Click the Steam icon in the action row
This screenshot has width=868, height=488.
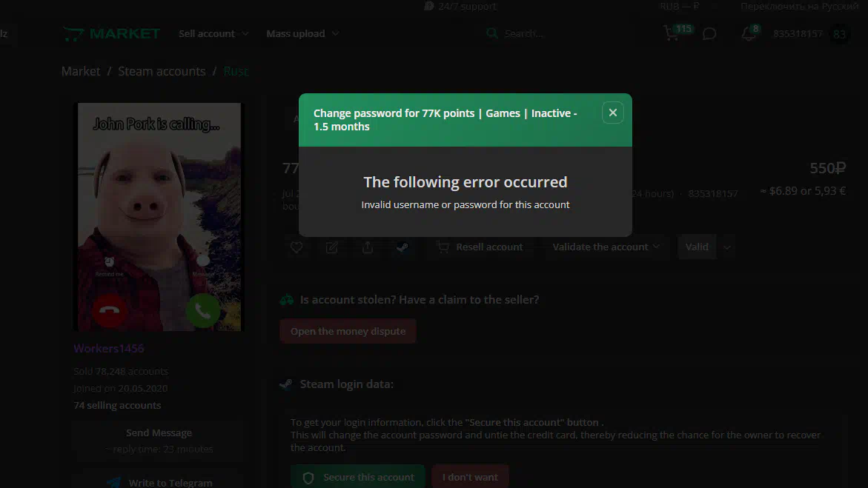[x=402, y=247]
